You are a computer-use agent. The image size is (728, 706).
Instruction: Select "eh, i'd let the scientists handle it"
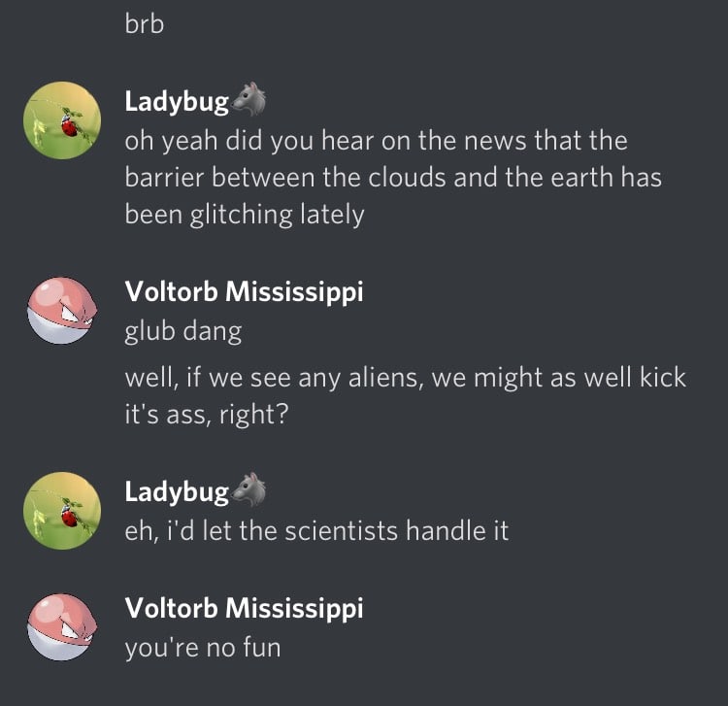click(x=316, y=530)
